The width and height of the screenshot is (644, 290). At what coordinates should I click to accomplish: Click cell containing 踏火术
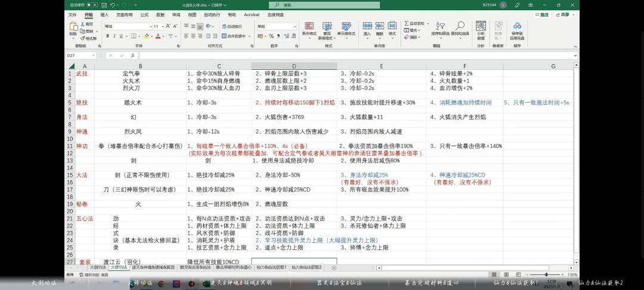[x=132, y=103]
